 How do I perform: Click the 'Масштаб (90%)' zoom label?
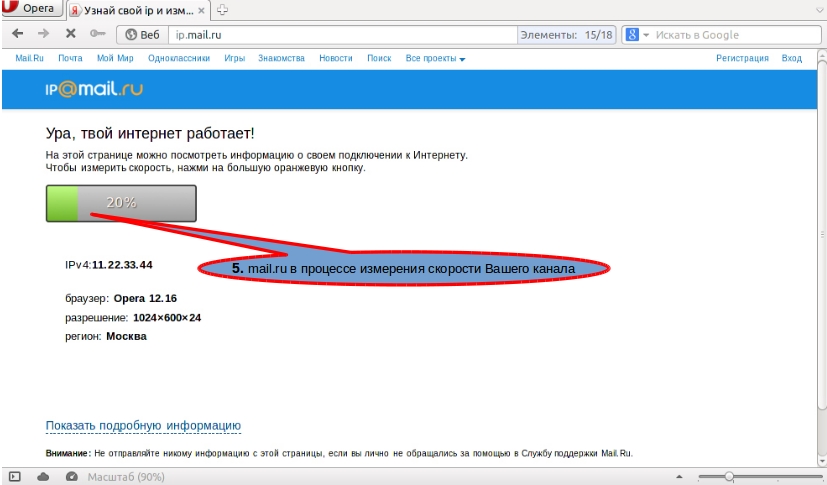click(x=126, y=477)
